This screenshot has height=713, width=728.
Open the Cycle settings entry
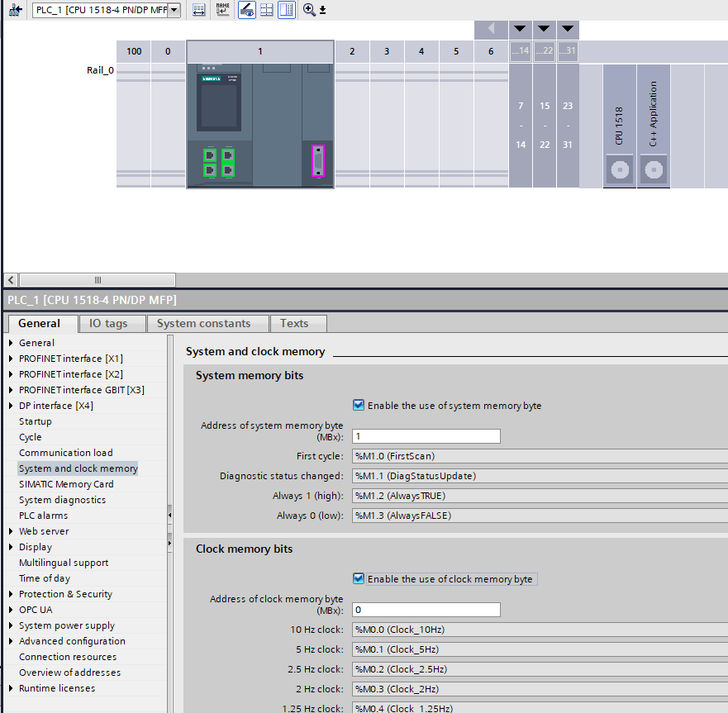coord(31,437)
